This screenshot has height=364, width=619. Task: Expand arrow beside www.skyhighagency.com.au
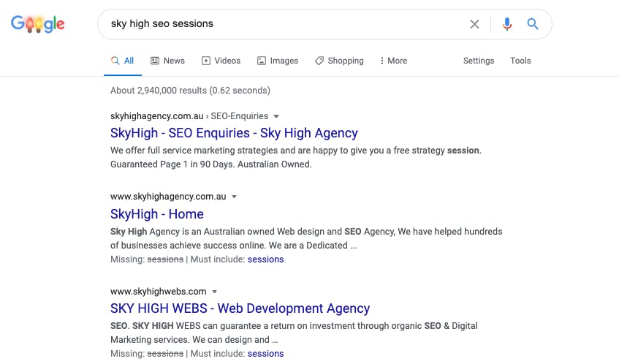tap(234, 197)
